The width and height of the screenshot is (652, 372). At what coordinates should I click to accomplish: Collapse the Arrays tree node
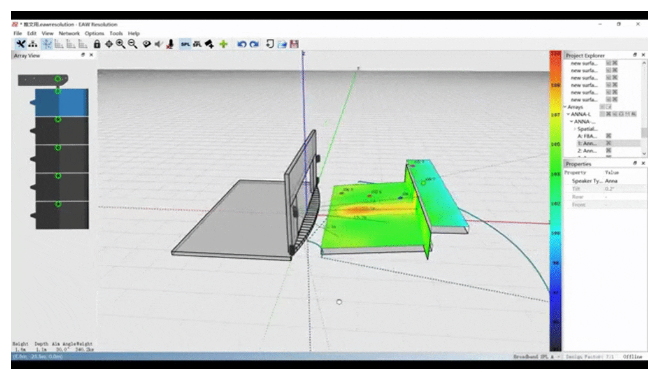click(x=565, y=107)
